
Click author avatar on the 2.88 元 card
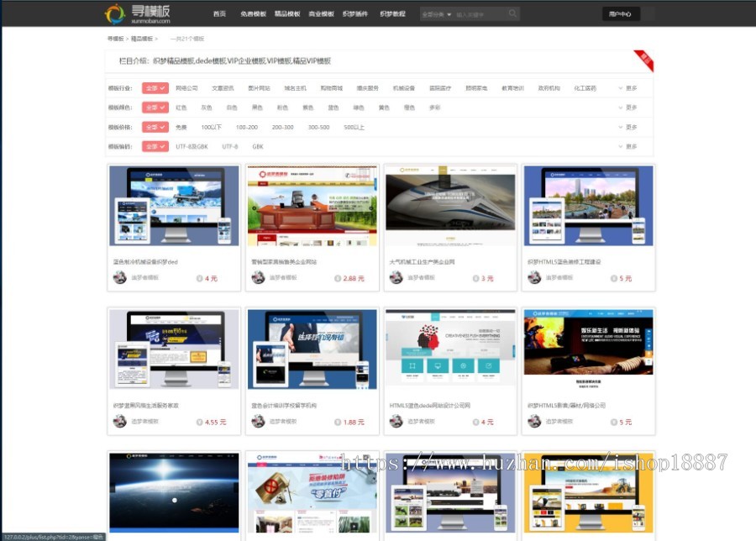[258, 277]
